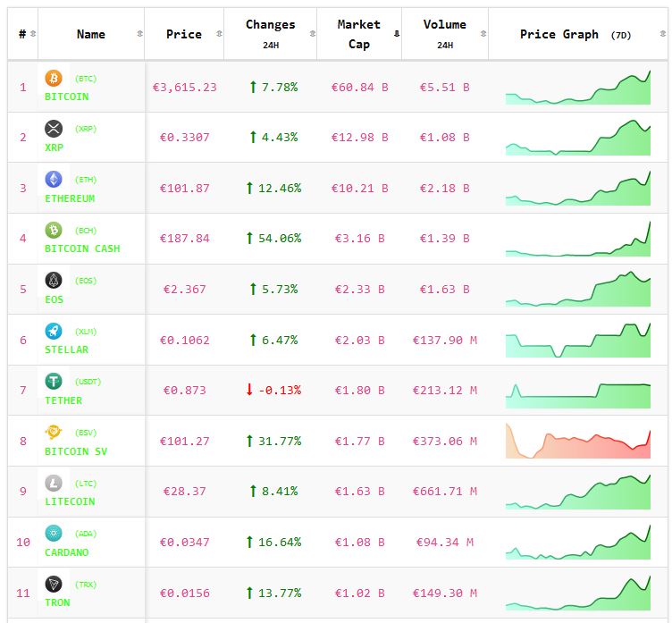Click the EOS coin icon

54,281
